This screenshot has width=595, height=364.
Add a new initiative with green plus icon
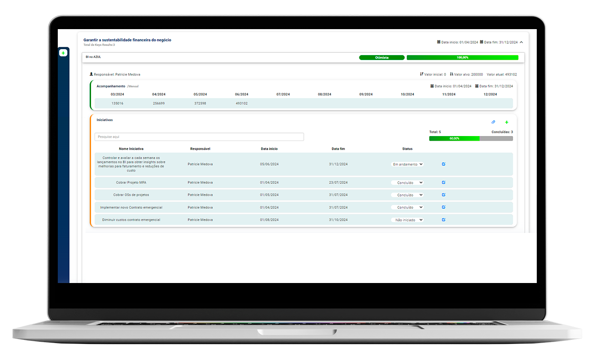click(x=507, y=122)
